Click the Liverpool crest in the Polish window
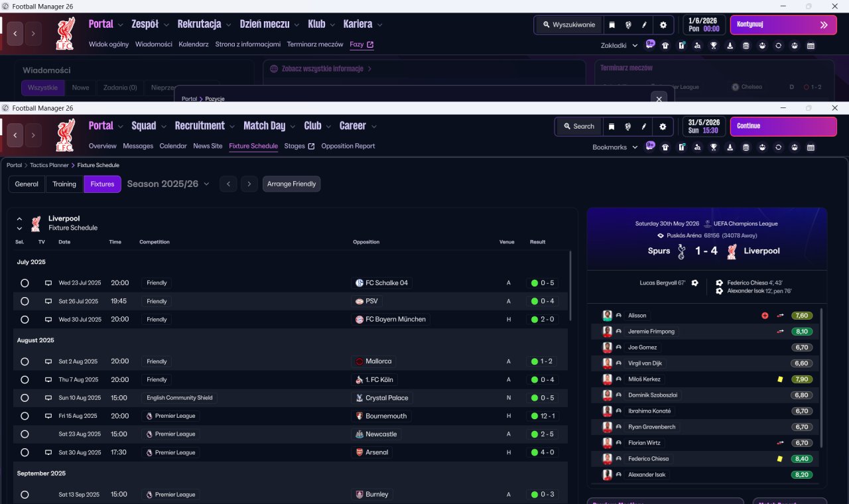This screenshot has width=849, height=504. (x=65, y=34)
